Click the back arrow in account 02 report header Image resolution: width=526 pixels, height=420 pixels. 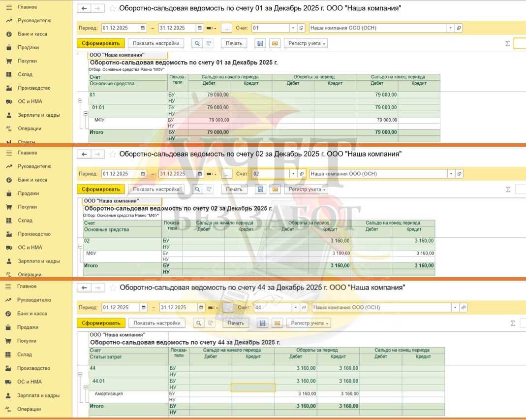tap(84, 154)
